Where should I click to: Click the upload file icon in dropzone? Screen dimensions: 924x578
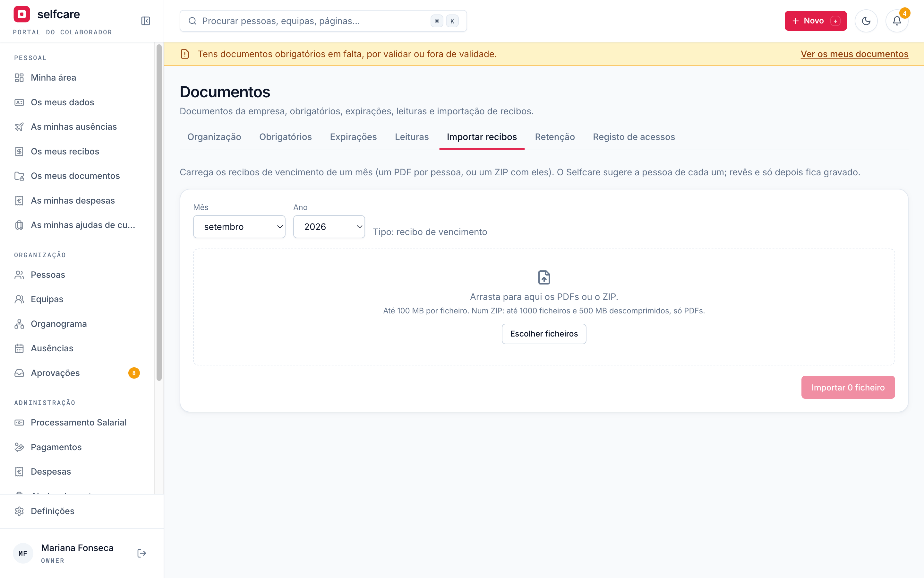click(544, 277)
